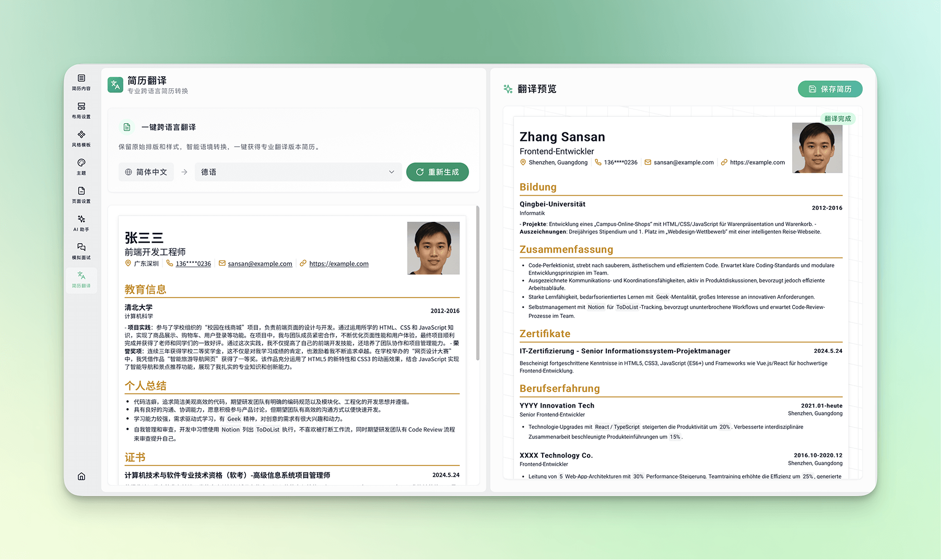
Task: Select the 简历翻译 sidebar tab
Action: 81,280
